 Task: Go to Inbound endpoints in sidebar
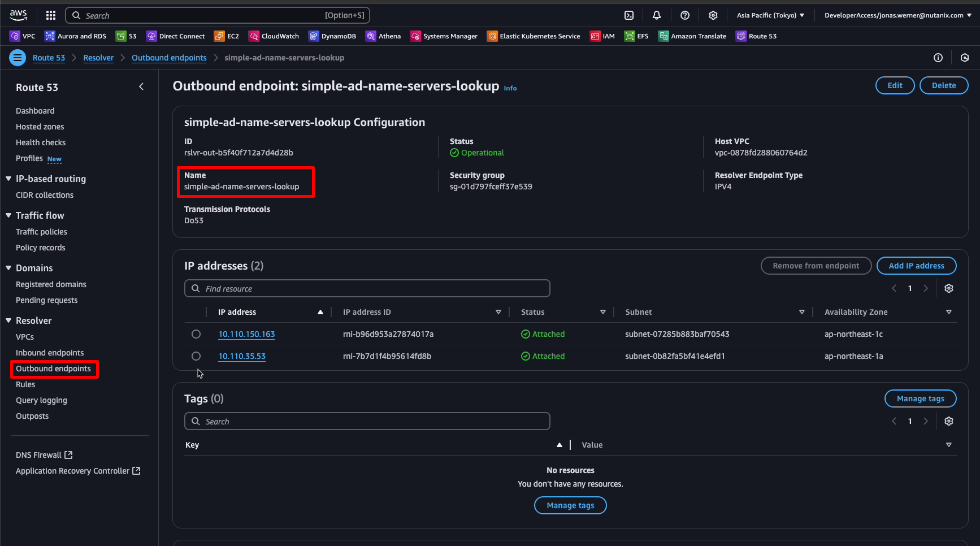(50, 353)
